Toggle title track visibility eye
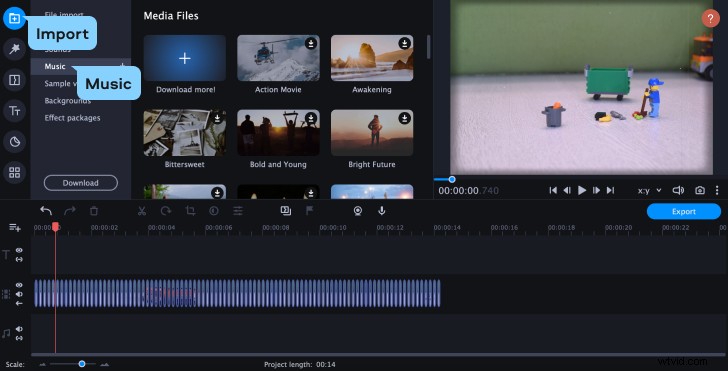Viewport: 728px width, 371px height. (19, 250)
